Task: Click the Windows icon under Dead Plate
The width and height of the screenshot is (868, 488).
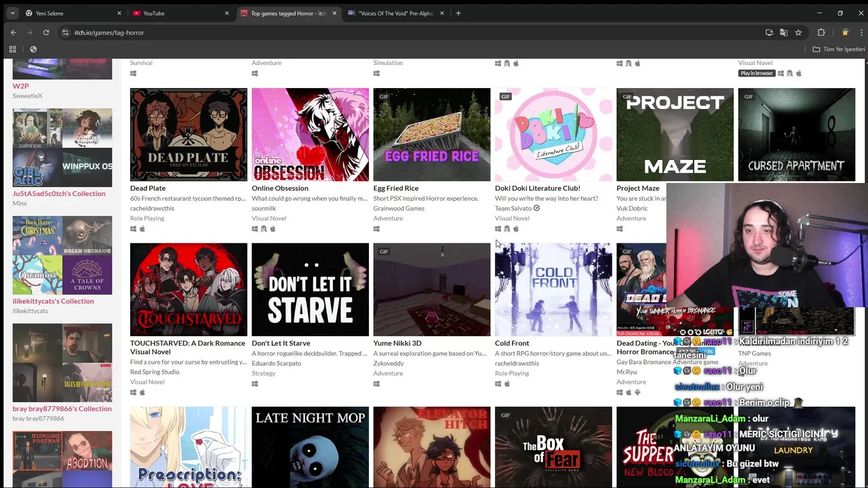Action: pos(134,228)
